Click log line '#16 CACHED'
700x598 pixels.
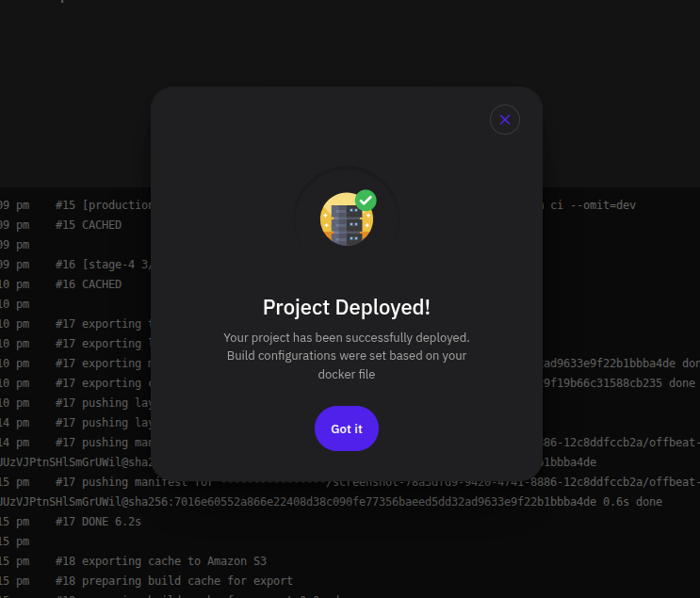(x=89, y=284)
